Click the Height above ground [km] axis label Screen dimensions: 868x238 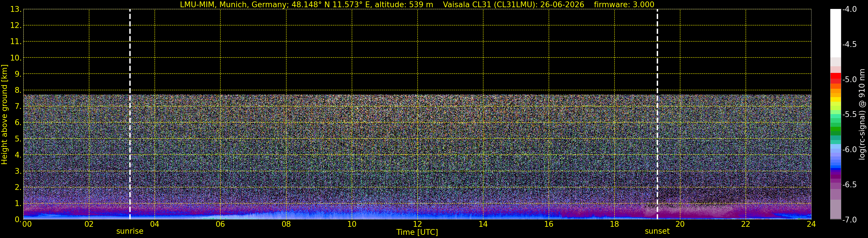(x=4, y=114)
